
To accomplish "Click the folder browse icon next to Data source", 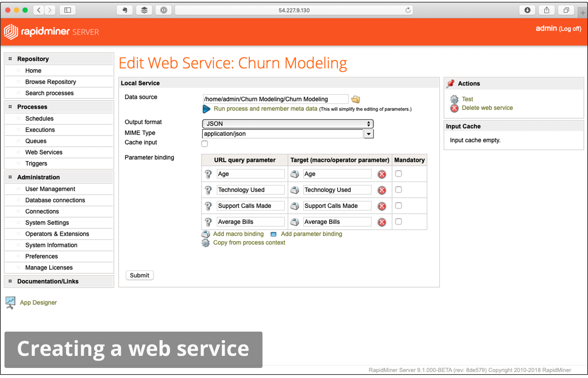I will point(356,99).
